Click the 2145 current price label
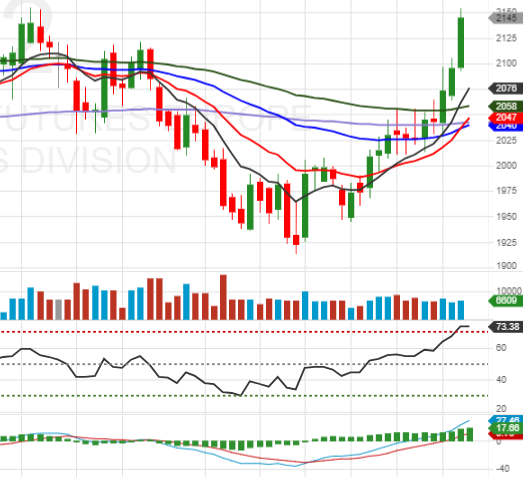Screen dimensions: 523x477 [x=506, y=18]
